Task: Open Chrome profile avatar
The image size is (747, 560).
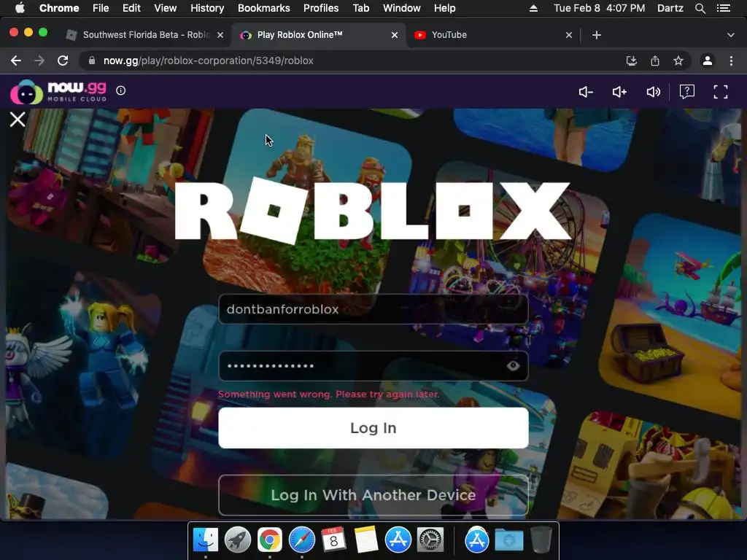Action: pyautogui.click(x=708, y=61)
